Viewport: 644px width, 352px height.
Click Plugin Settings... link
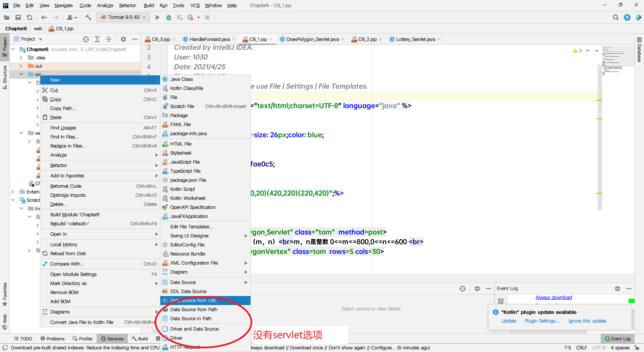542,321
